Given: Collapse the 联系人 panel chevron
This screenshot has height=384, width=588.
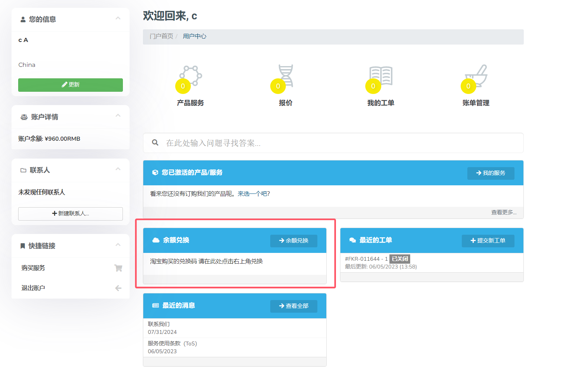Looking at the screenshot, I should click(118, 169).
